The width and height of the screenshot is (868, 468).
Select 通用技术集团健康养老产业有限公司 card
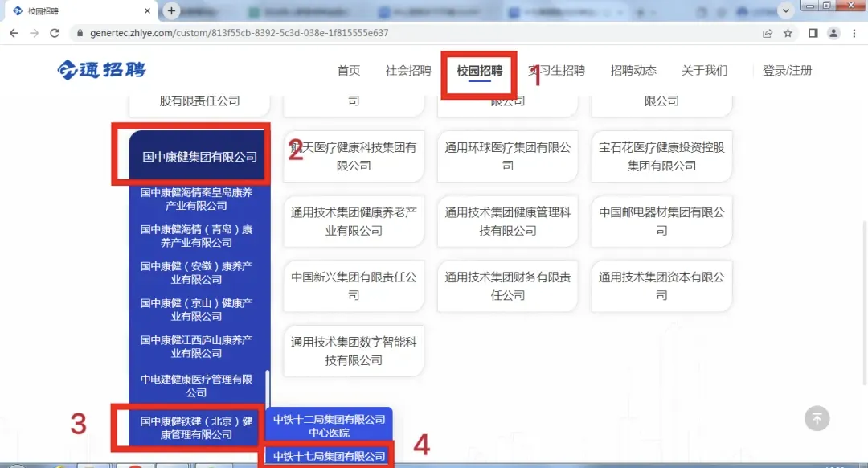coord(353,222)
